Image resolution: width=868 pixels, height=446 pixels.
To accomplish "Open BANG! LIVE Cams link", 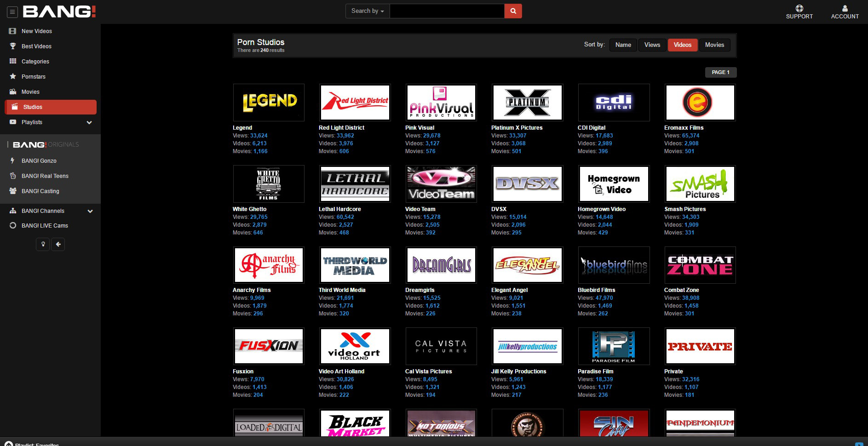I will pos(45,225).
